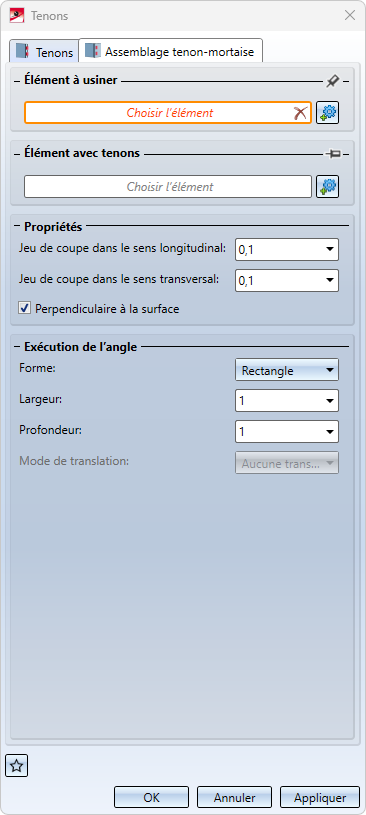Expand the longitudinal cutting clearance dropdown
366x815 pixels.
click(329, 249)
